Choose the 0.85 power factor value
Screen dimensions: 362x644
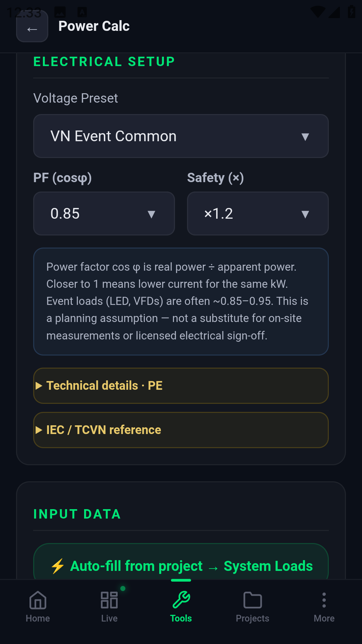pos(104,214)
